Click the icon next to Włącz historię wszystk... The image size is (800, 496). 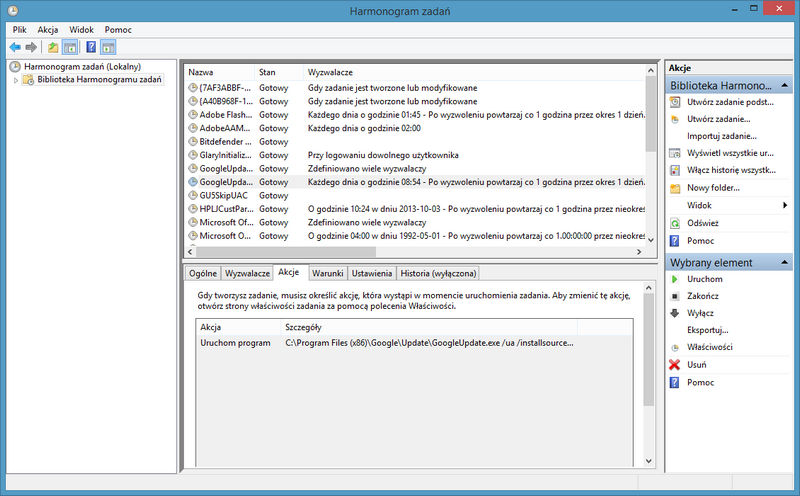[675, 170]
